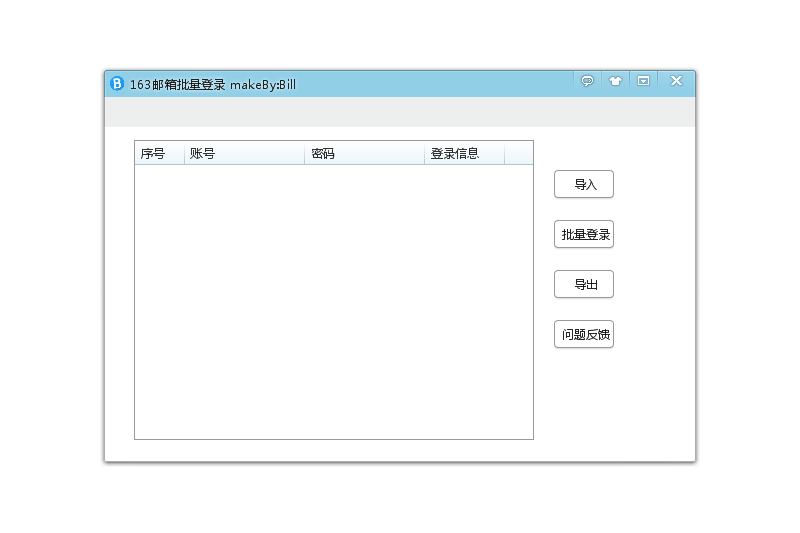800x533 pixels.
Task: Click the window title text 163邮箱批量登录
Action: click(178, 85)
